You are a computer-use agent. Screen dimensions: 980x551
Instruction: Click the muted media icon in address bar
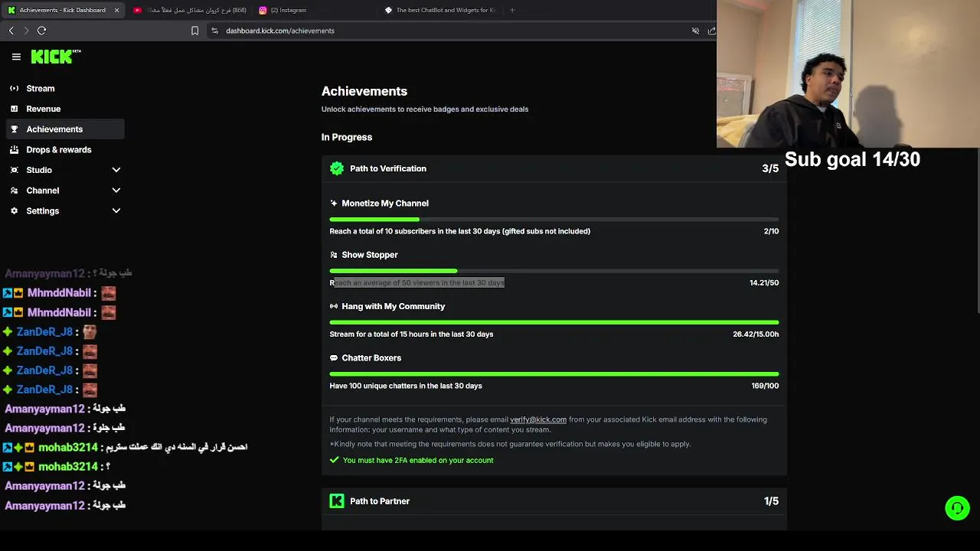click(x=695, y=31)
